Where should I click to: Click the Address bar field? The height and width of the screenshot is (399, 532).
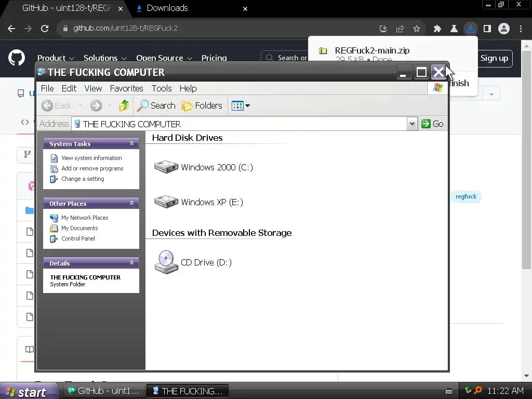pyautogui.click(x=239, y=124)
